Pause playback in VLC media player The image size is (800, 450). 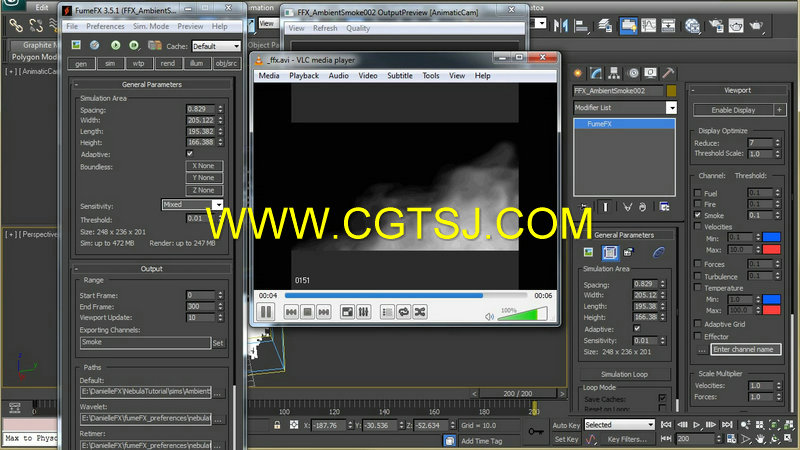pos(266,312)
